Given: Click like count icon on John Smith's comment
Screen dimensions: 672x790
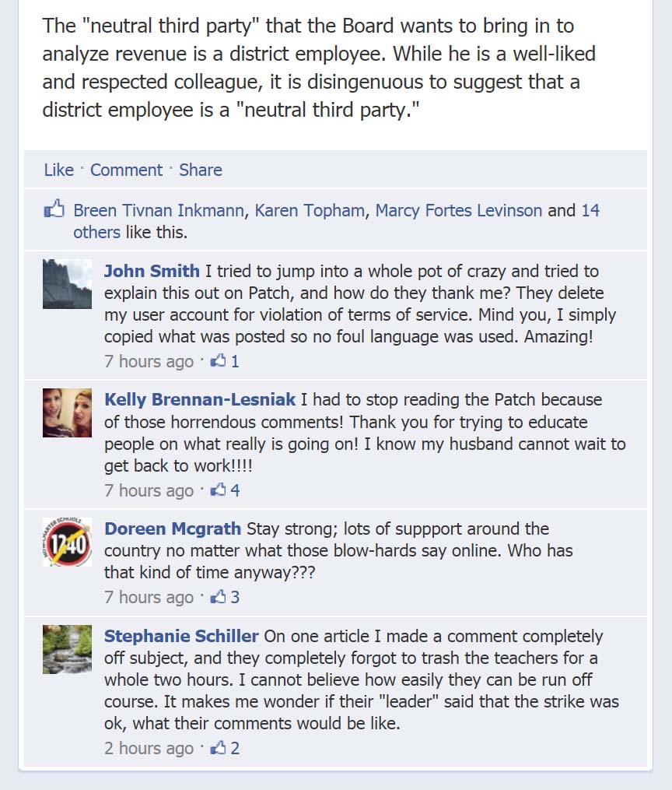Looking at the screenshot, I should pos(219,361).
